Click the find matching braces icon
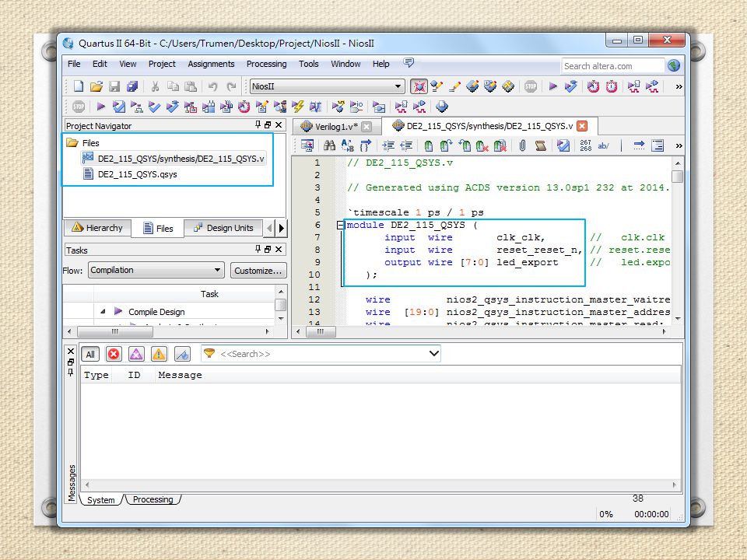Image resolution: width=747 pixels, height=560 pixels. 366,145
